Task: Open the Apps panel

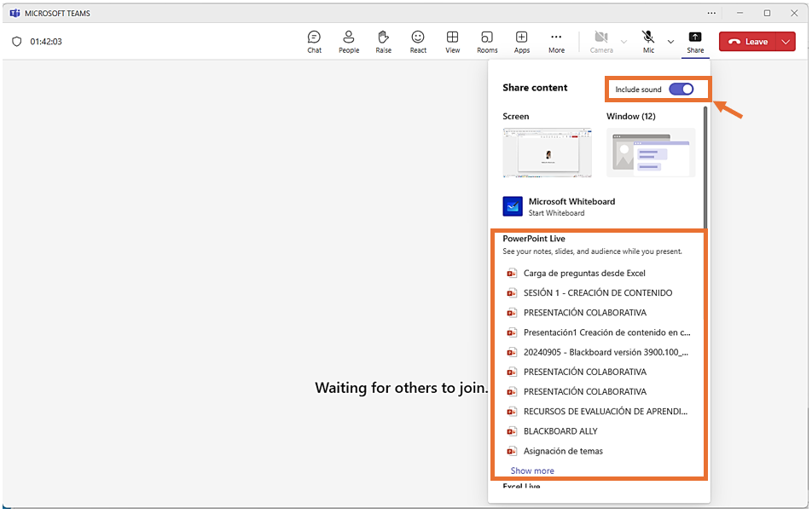Action: click(522, 42)
